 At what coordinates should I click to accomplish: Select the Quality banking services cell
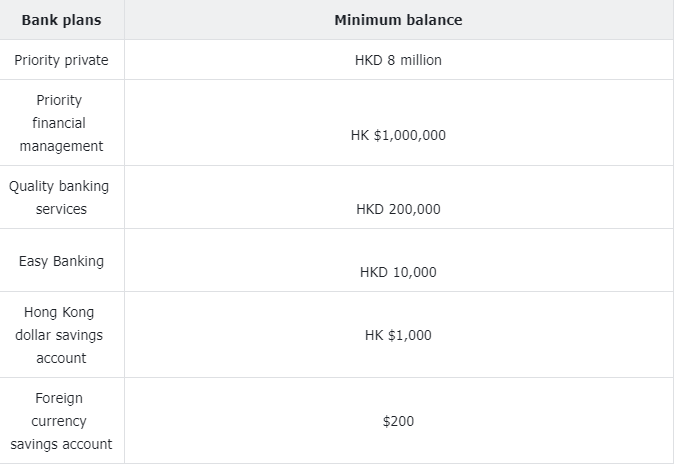coord(62,197)
